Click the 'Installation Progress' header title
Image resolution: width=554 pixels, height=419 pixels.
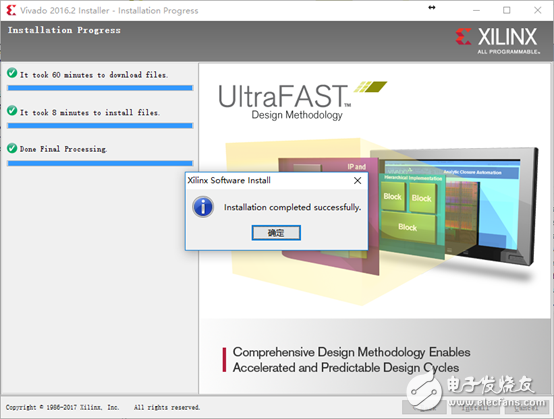pyautogui.click(x=64, y=30)
